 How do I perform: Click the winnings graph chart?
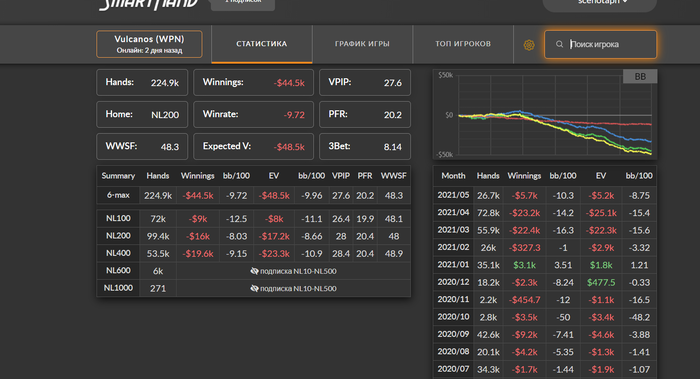[x=545, y=114]
